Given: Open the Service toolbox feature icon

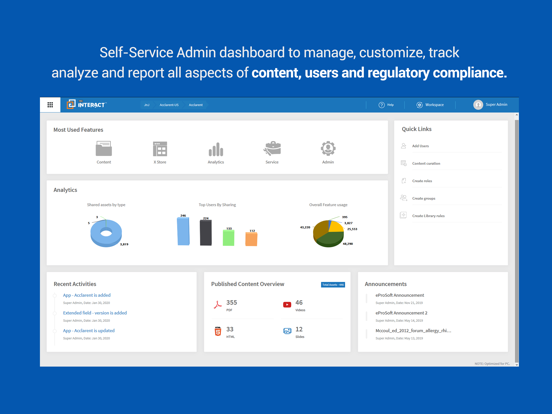Looking at the screenshot, I should [272, 149].
